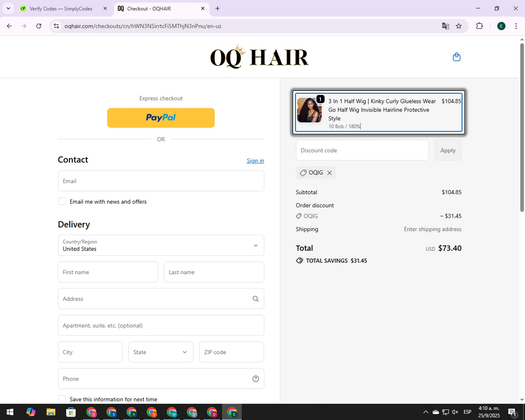525x420 pixels.
Task: Go forward with the browser arrow
Action: tap(24, 26)
